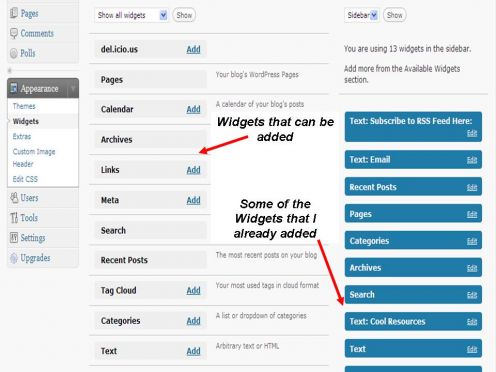This screenshot has width=496, height=372.
Task: Click the Recent Posts available widget row
Action: coord(150,260)
